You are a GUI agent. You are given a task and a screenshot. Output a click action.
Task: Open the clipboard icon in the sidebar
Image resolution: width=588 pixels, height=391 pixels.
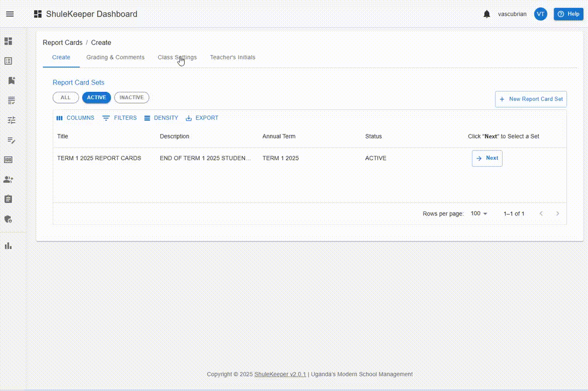(8, 199)
